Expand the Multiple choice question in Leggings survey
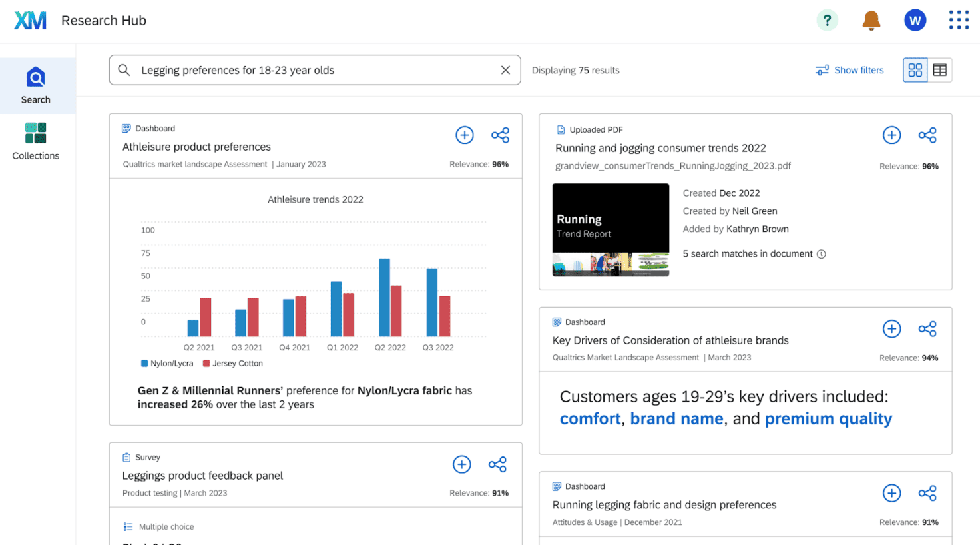 tap(165, 526)
